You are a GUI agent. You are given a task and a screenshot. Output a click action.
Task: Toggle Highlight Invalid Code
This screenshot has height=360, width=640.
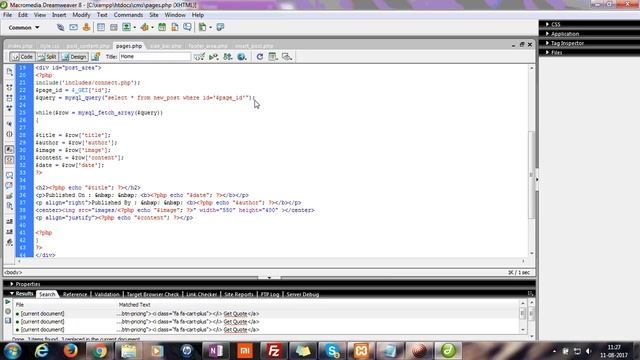point(9,160)
